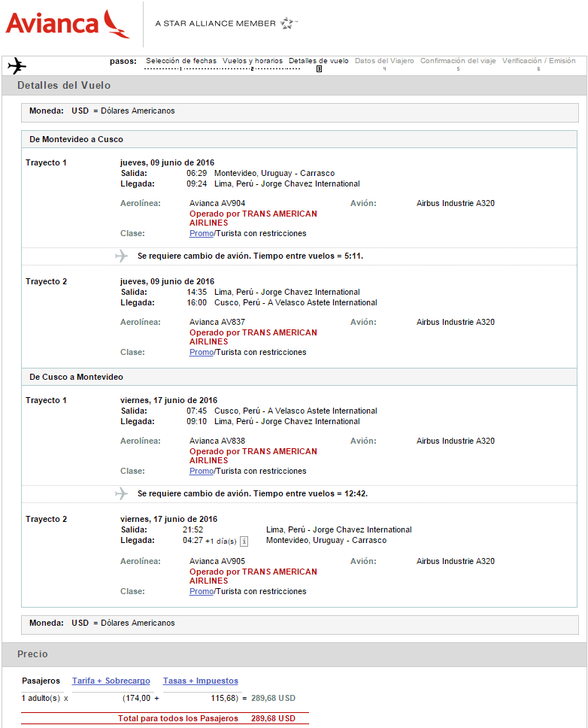Click the gray plane icon at 12:42 layover
The image size is (588, 728).
[122, 493]
